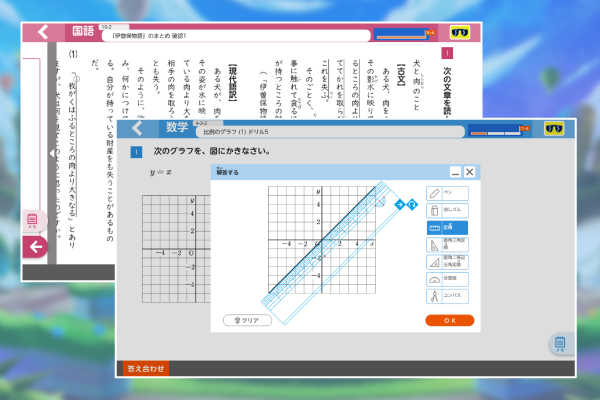This screenshot has height=400, width=600.
Task: Click the drawing grid in the answer dialog
Action: [322, 240]
